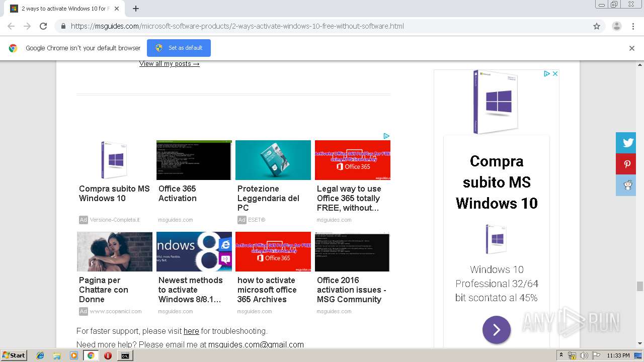Go forward to next page
Screen dimensions: 644x362
[27, 26]
